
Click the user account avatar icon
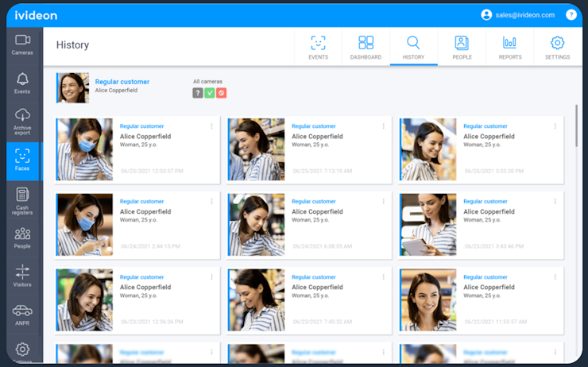(x=486, y=15)
